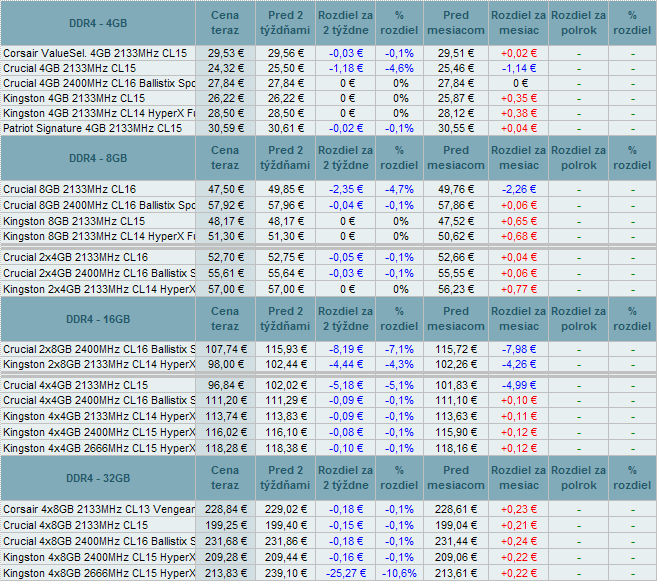Click the -5,1% percentage cell
This screenshot has width=657, height=581.
[x=399, y=385]
